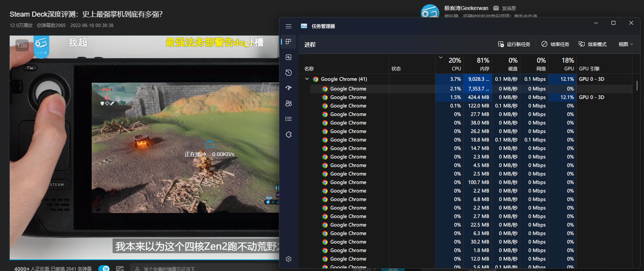Click the collapse chevron above the CPU column
Image resolution: width=644 pixels, height=271 pixels.
pyautogui.click(x=441, y=58)
